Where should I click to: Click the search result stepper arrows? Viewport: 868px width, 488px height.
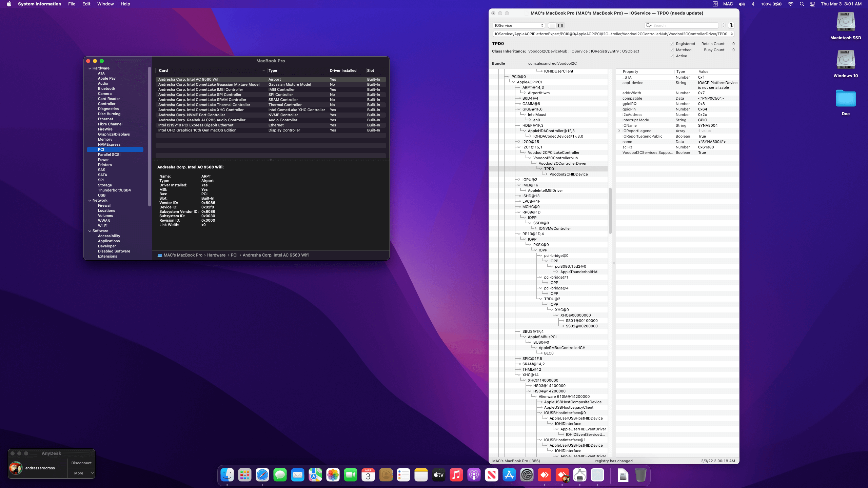coord(723,25)
